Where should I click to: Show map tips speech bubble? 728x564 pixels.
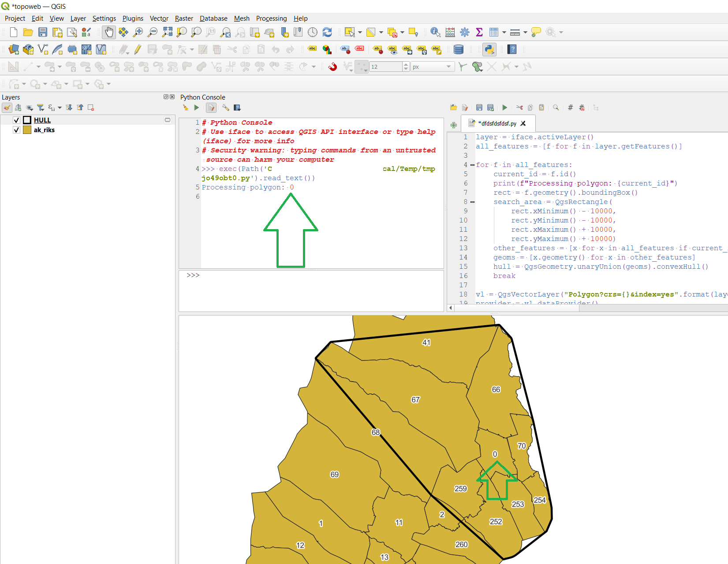pyautogui.click(x=536, y=32)
